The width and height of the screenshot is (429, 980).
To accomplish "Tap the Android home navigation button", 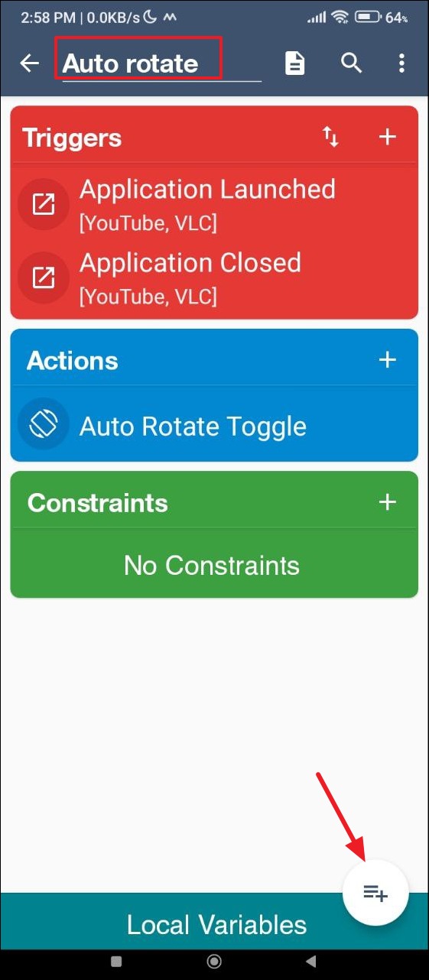I will [x=215, y=961].
